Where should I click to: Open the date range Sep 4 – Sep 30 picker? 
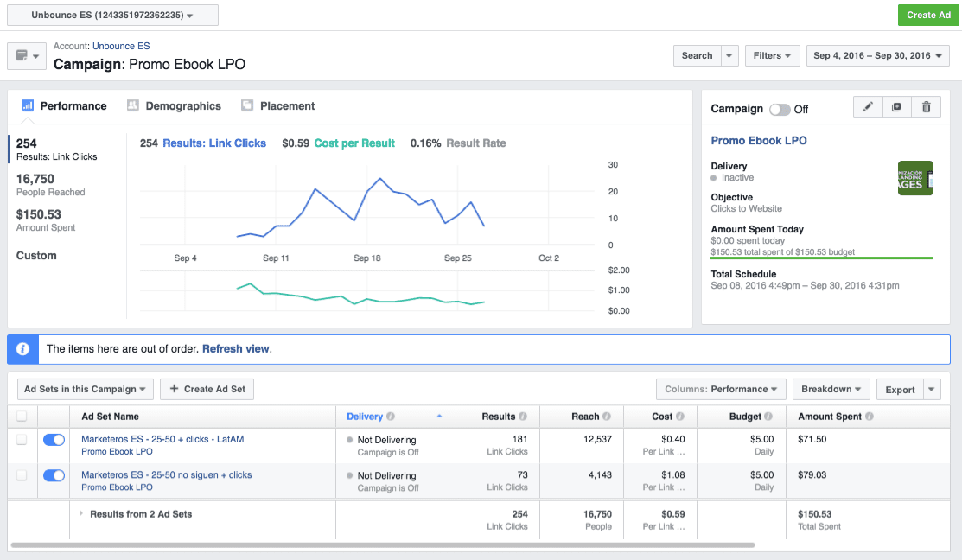878,56
